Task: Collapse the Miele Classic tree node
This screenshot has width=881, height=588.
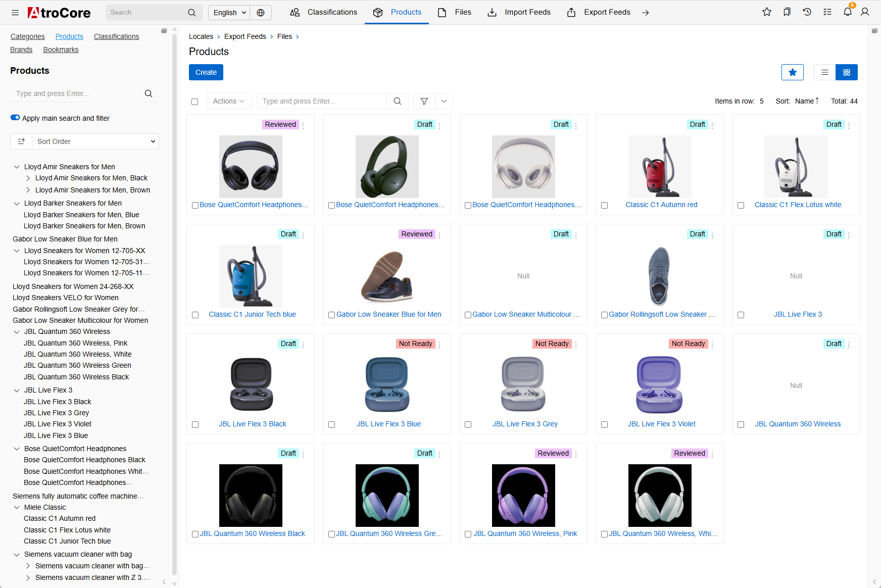Action: [17, 507]
